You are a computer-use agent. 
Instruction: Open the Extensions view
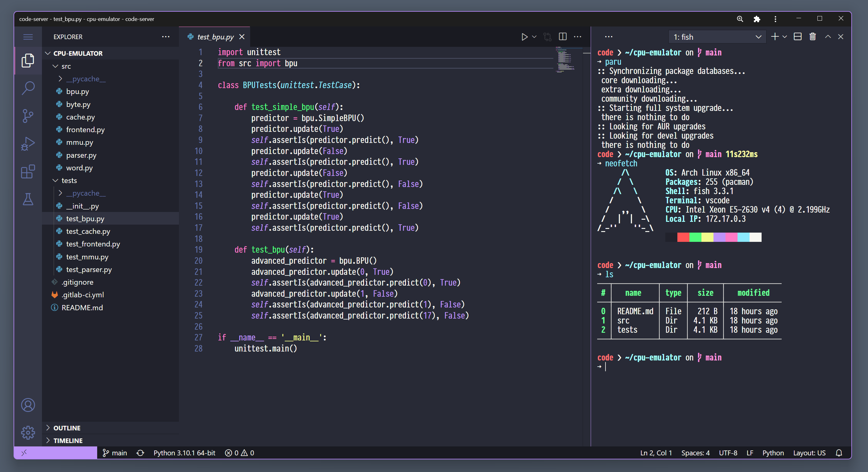pyautogui.click(x=28, y=172)
